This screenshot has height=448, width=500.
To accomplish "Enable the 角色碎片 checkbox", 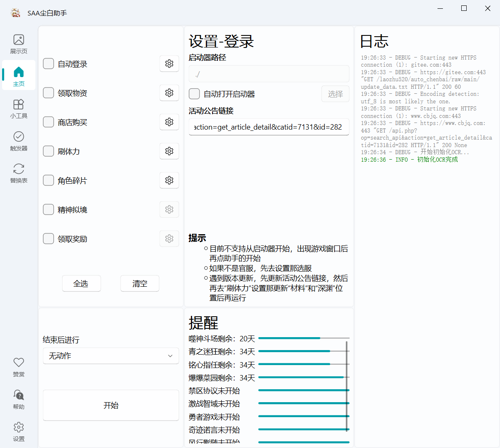I will click(x=48, y=180).
